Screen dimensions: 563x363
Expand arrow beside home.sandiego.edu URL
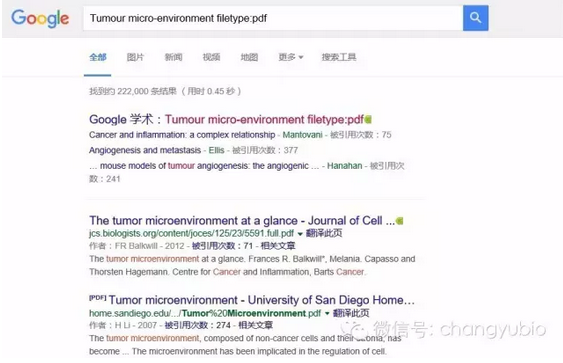click(327, 314)
